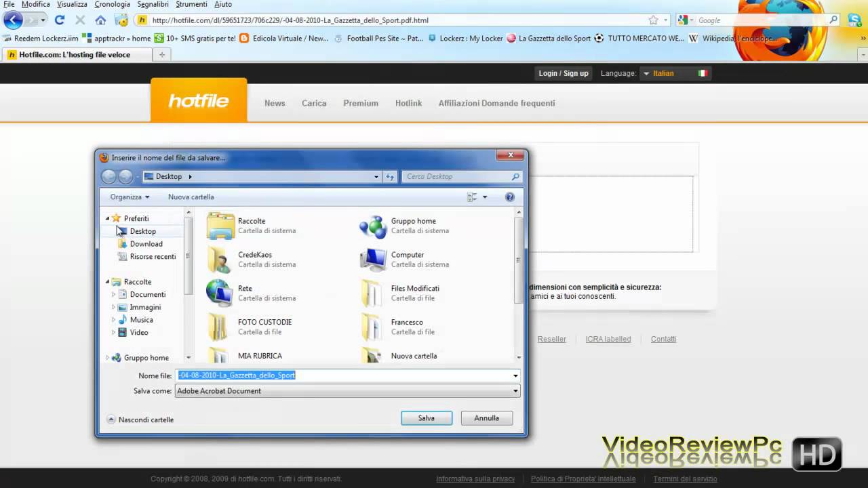Open the Cronologia menu

pos(112,4)
